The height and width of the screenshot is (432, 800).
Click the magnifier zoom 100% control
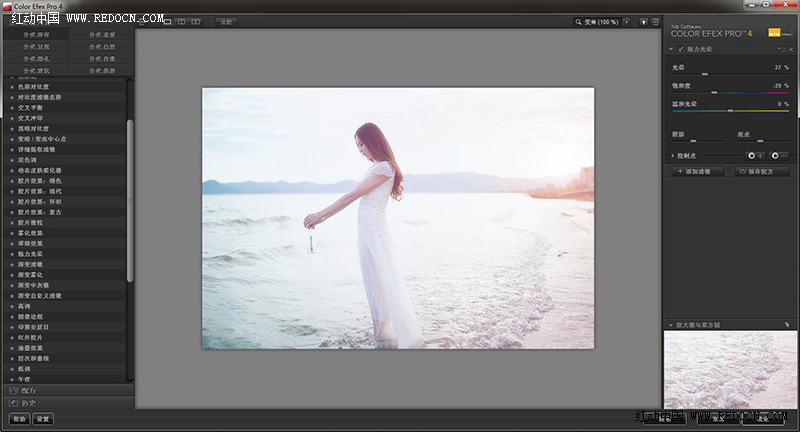pos(597,22)
